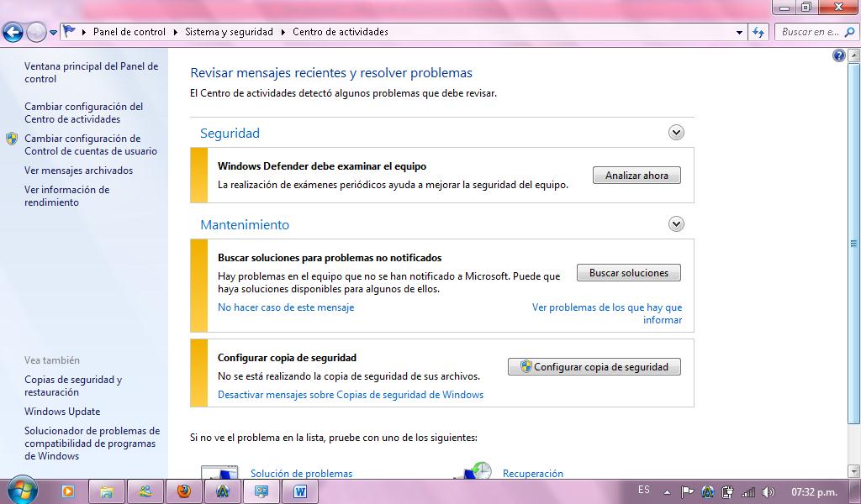Select the Sistema y seguridad breadcrumb

(x=229, y=32)
